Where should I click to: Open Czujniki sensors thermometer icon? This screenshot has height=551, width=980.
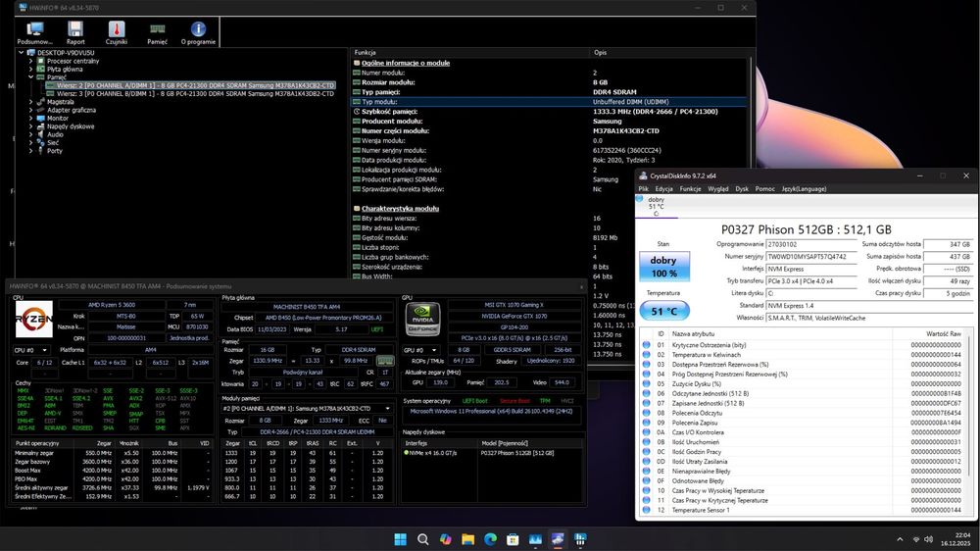(x=117, y=28)
